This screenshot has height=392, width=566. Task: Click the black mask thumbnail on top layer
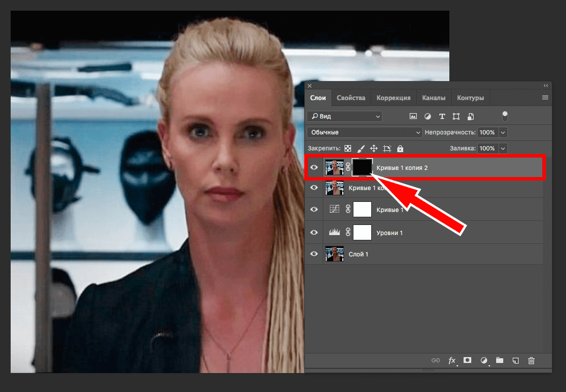click(x=362, y=168)
